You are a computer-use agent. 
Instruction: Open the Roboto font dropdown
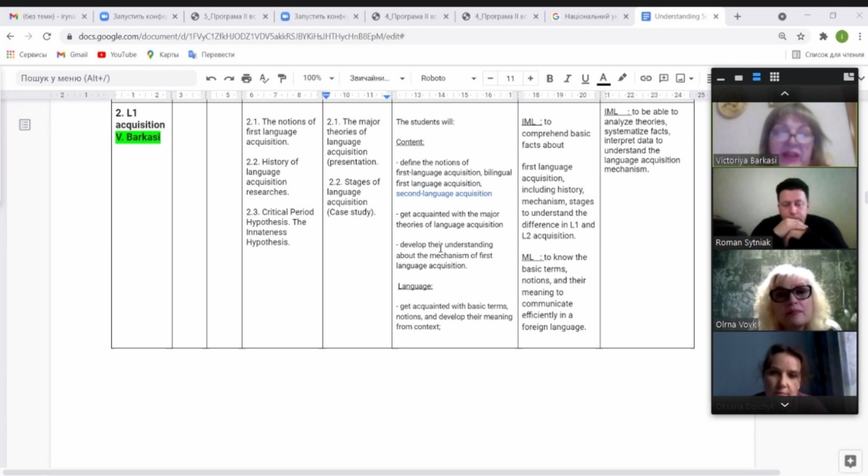click(x=448, y=78)
